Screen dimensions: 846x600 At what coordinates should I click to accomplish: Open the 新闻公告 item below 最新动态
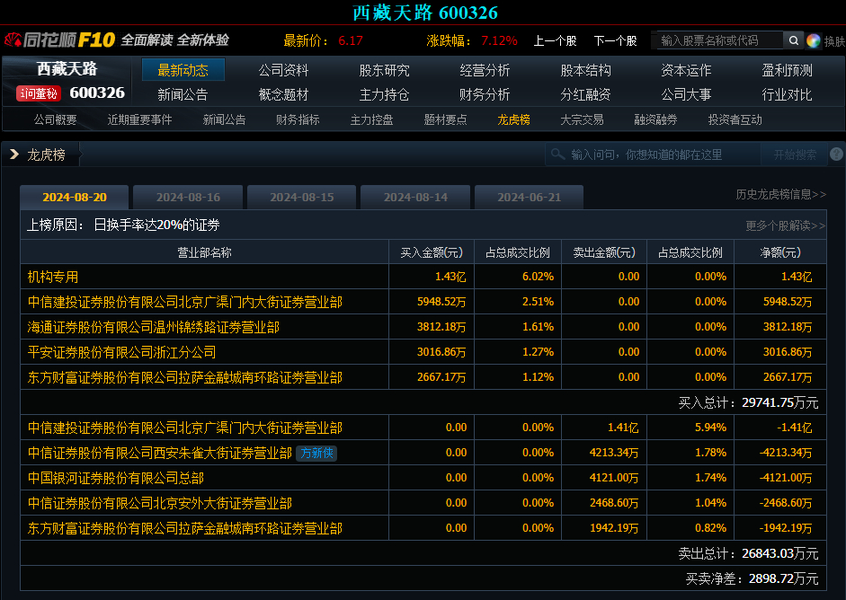(x=183, y=95)
